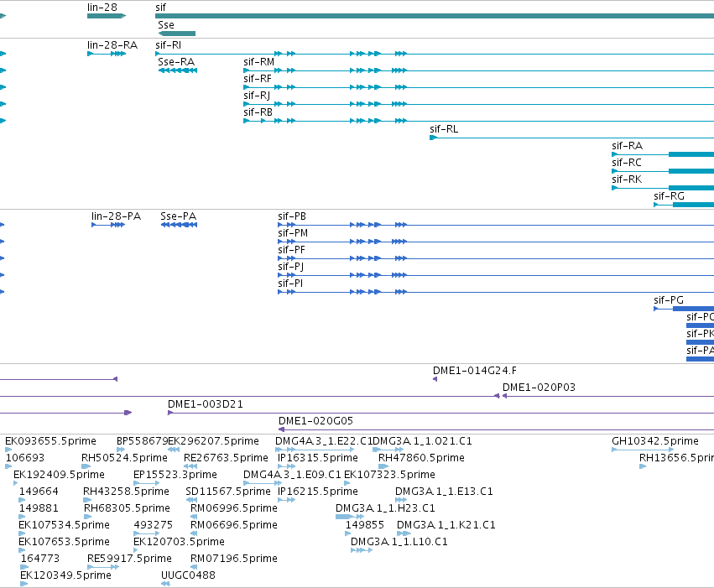Open the sif-RB transcript label

pyautogui.click(x=258, y=112)
